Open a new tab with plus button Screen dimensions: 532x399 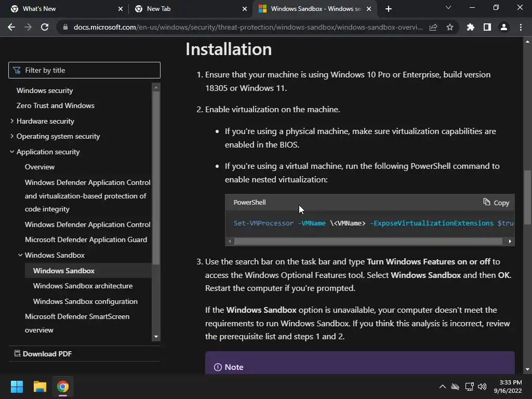[389, 9]
